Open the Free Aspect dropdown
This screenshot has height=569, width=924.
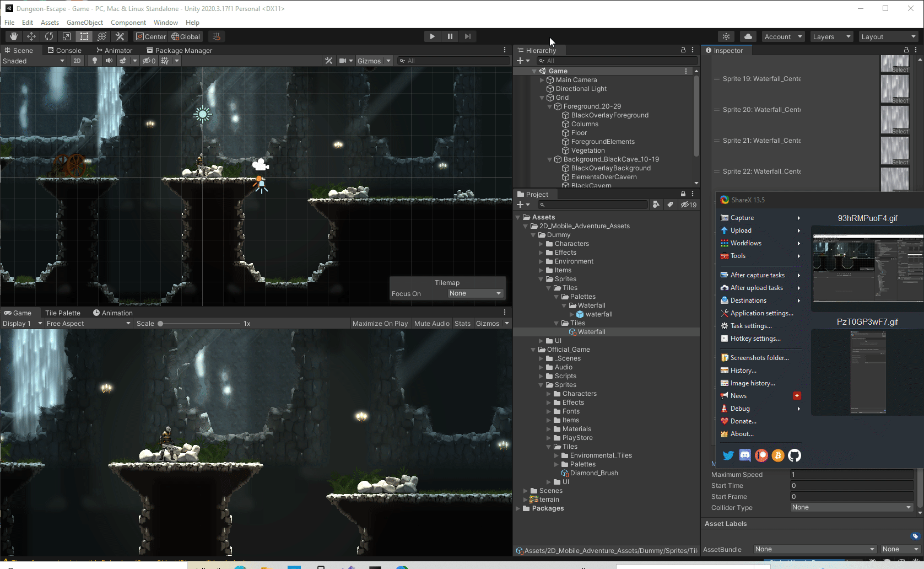click(88, 324)
